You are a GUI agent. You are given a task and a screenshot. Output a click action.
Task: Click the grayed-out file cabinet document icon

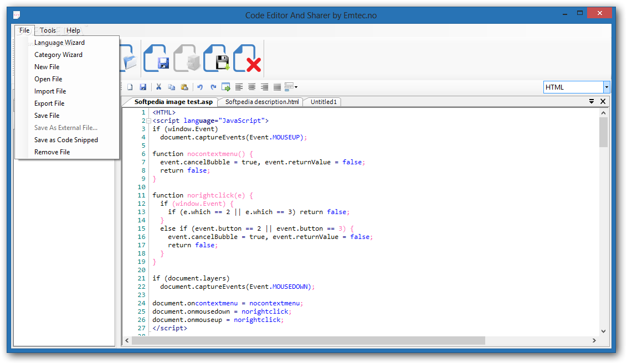click(187, 58)
